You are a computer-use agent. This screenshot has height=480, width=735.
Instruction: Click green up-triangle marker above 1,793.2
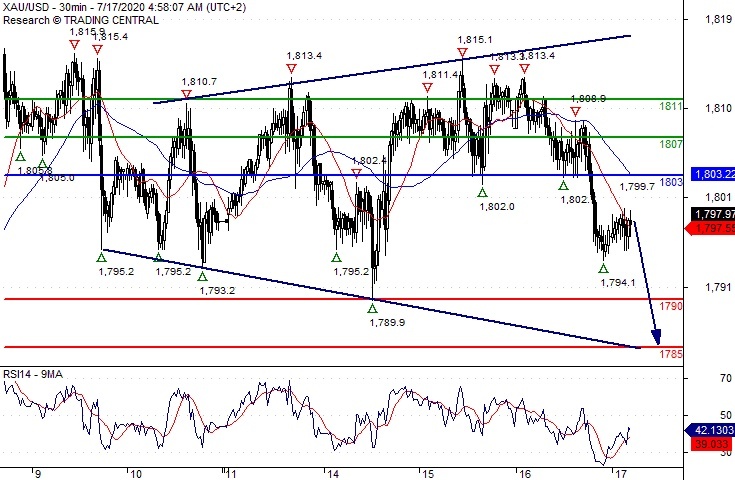point(202,276)
